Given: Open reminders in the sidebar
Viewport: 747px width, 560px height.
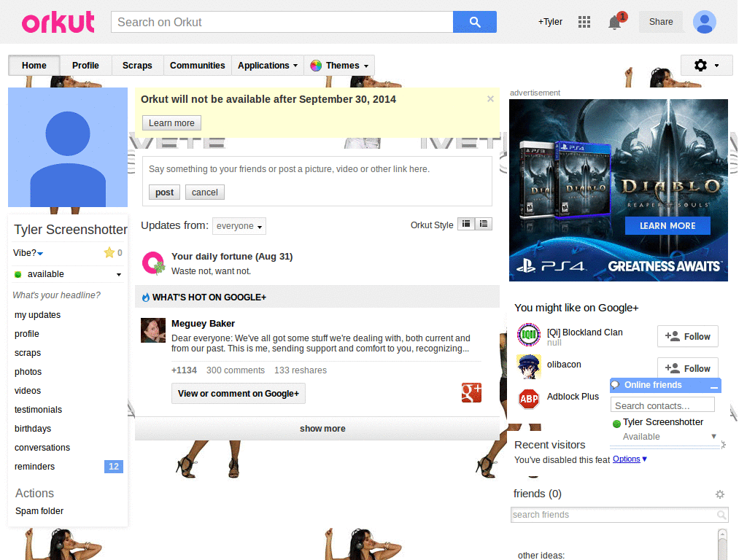Looking at the screenshot, I should 35,467.
